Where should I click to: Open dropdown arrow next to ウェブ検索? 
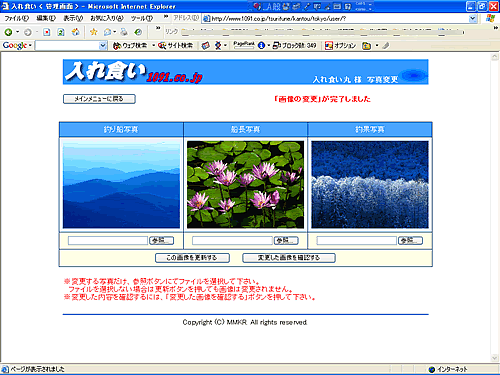[x=154, y=46]
